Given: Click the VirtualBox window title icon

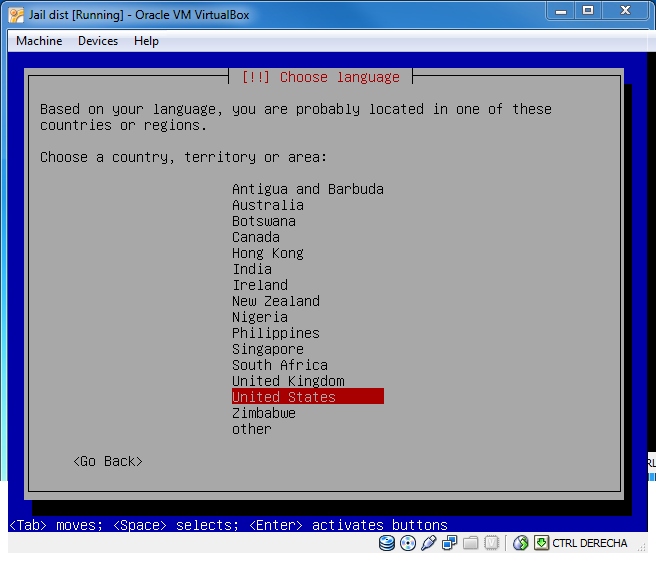Looking at the screenshot, I should point(16,15).
